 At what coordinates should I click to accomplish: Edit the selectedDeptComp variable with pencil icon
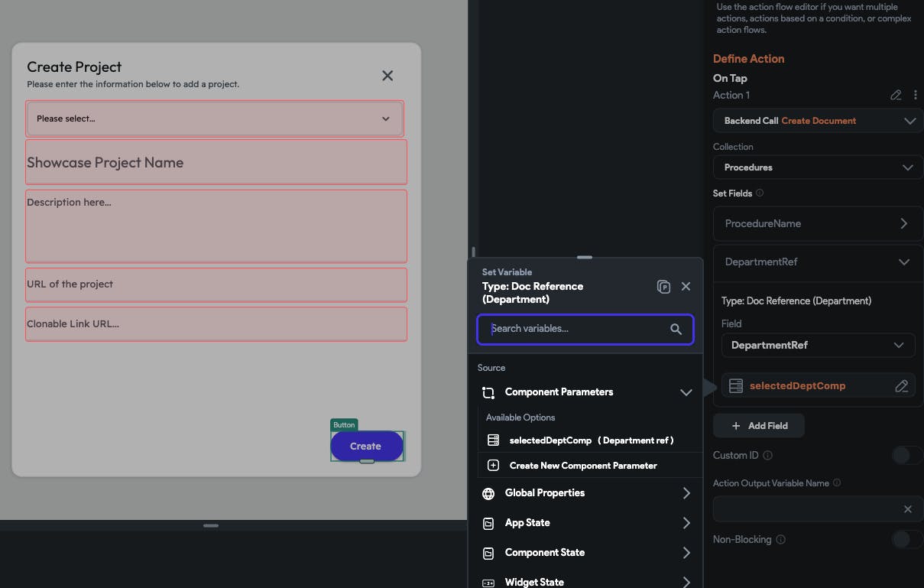pyautogui.click(x=901, y=386)
